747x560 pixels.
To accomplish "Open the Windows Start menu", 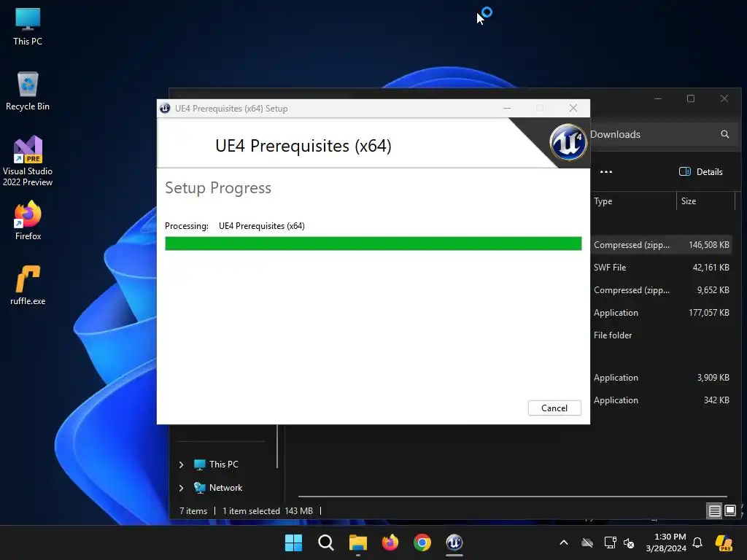I will pos(293,542).
